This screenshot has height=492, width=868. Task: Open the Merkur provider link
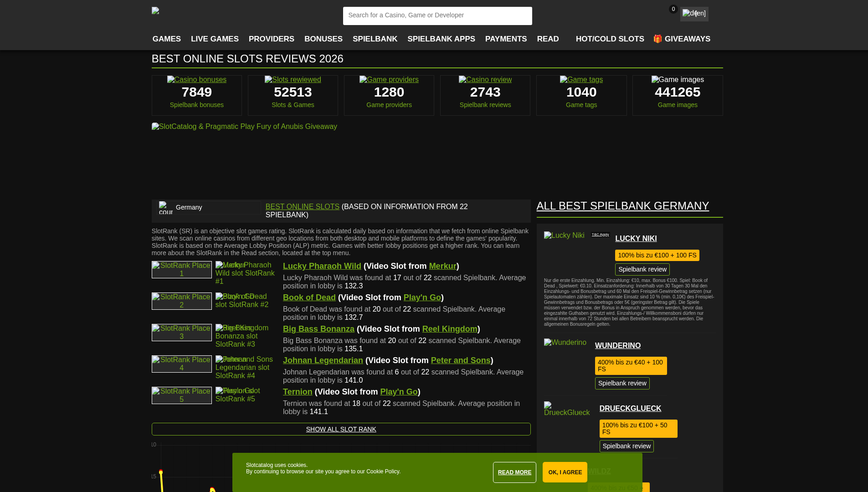tap(442, 266)
